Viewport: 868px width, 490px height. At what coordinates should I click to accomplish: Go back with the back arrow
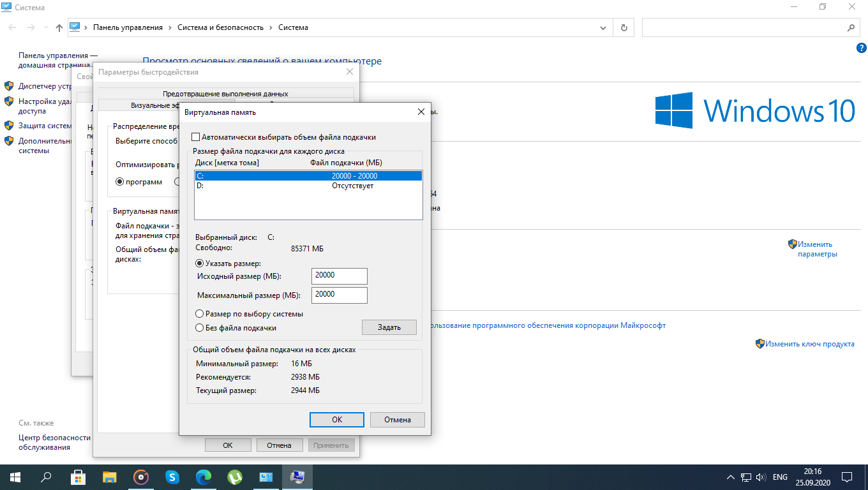pyautogui.click(x=12, y=28)
